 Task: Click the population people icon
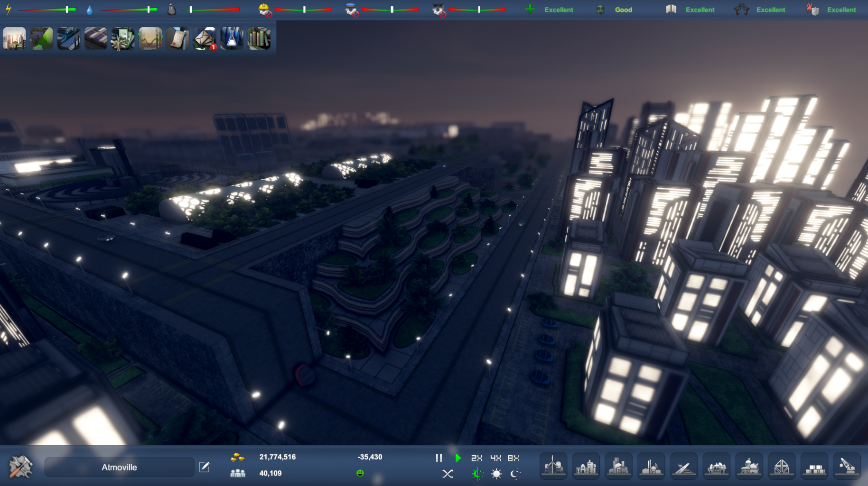[x=237, y=473]
